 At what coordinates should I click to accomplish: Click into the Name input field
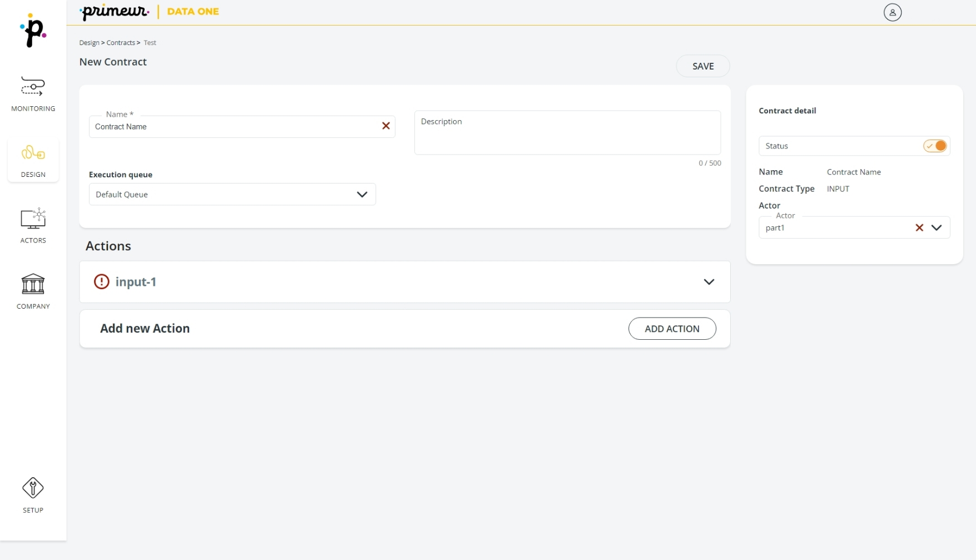click(x=234, y=127)
